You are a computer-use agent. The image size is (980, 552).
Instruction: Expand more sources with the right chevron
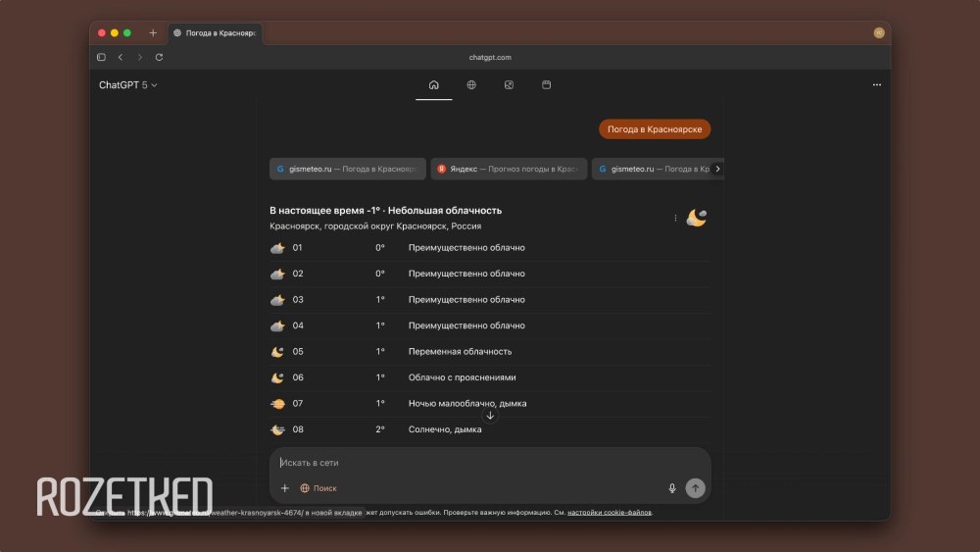pyautogui.click(x=717, y=169)
